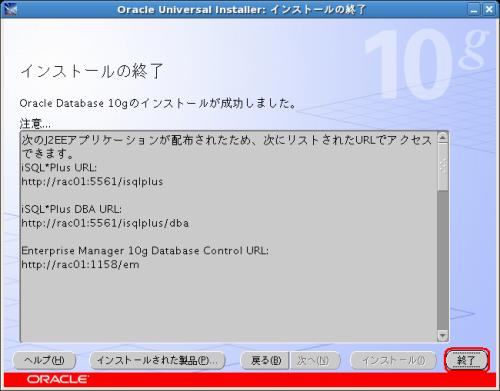The width and height of the screenshot is (500, 391).
Task: Click http://rac01:5561/isqlplus URL text
Action: pos(92,182)
